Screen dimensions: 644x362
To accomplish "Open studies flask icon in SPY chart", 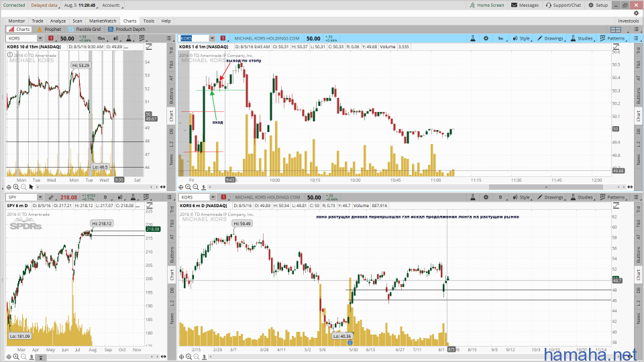I will coord(133,197).
